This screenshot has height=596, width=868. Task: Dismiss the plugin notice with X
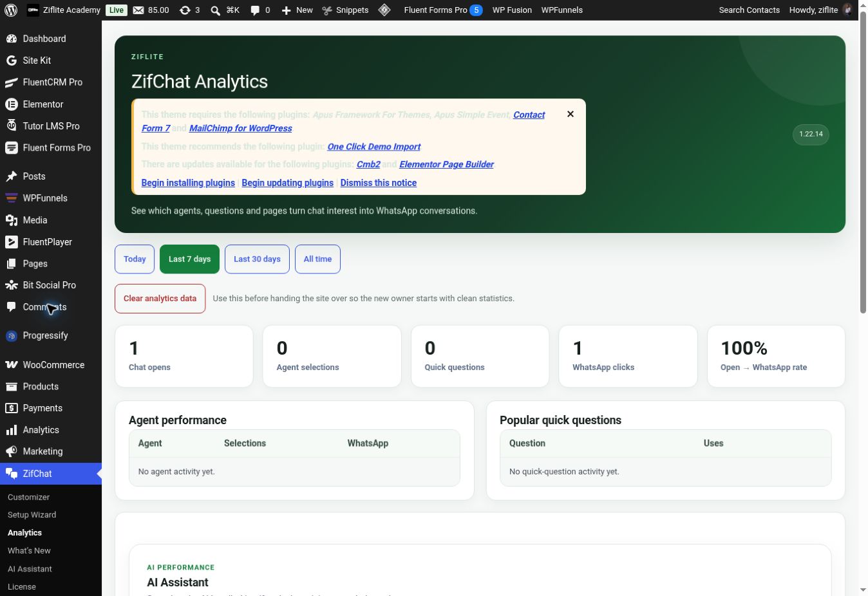click(570, 114)
